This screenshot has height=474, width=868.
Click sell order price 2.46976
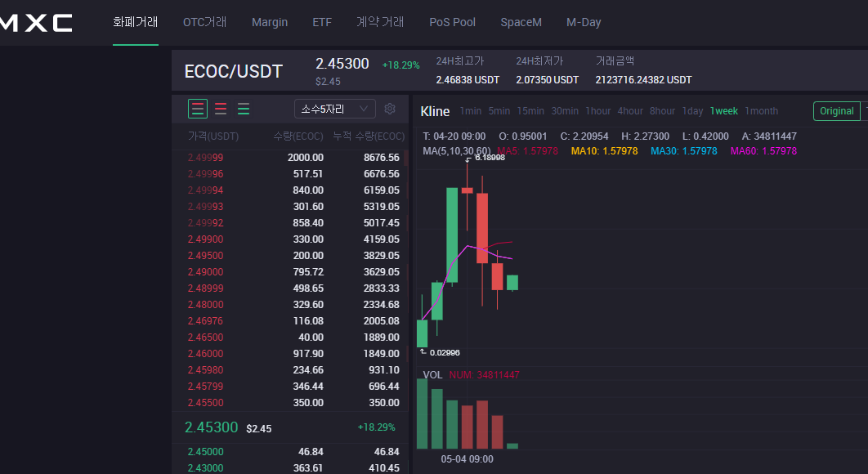pyautogui.click(x=205, y=320)
